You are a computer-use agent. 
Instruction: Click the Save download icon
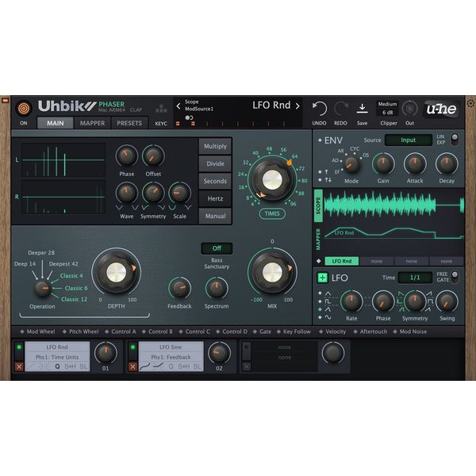[362, 108]
